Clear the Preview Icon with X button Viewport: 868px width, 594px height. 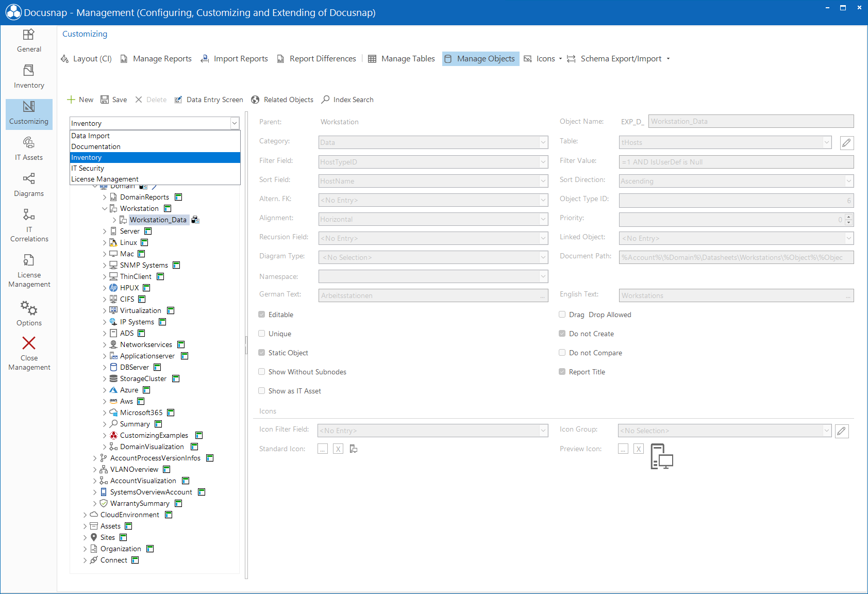coord(639,449)
